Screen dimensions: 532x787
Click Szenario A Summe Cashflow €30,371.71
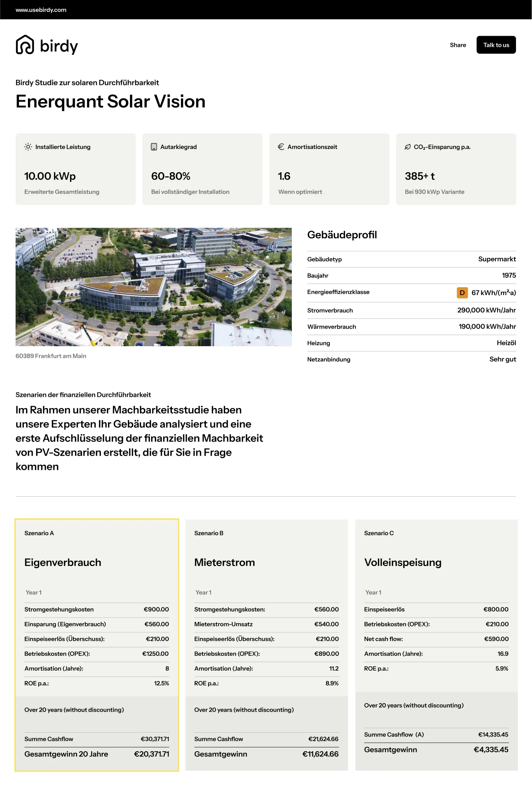pyautogui.click(x=97, y=739)
